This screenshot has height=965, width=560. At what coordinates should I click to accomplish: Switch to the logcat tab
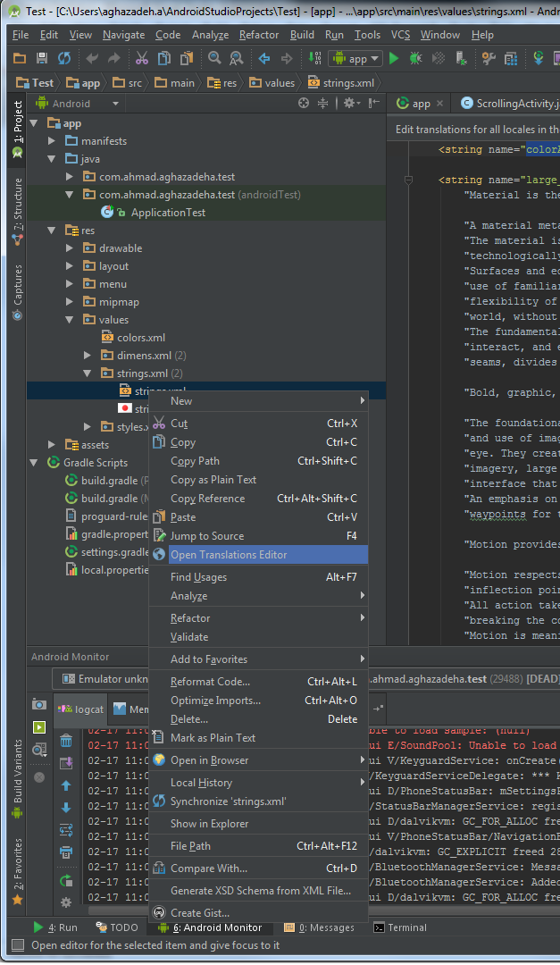pyautogui.click(x=81, y=709)
